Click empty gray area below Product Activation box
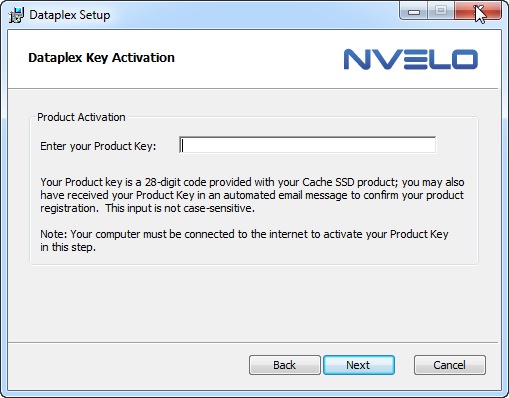Viewport: 509px width, 398px height. coord(253,303)
